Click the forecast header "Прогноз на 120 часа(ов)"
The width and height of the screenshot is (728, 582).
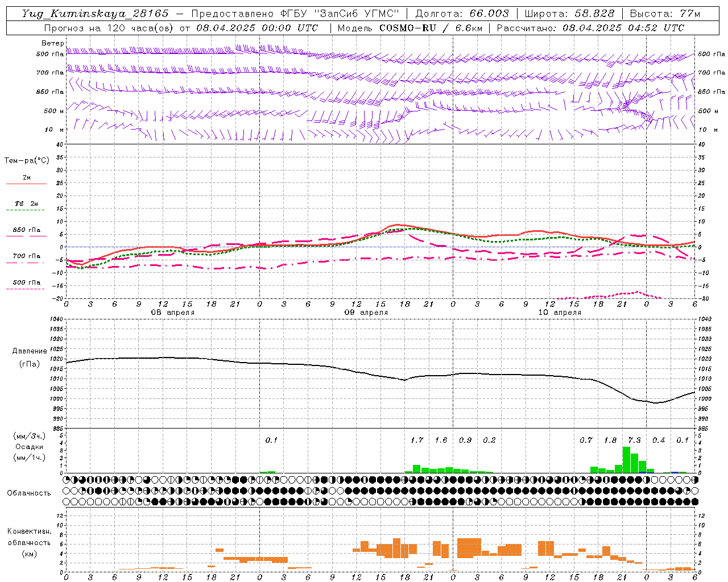(110, 28)
